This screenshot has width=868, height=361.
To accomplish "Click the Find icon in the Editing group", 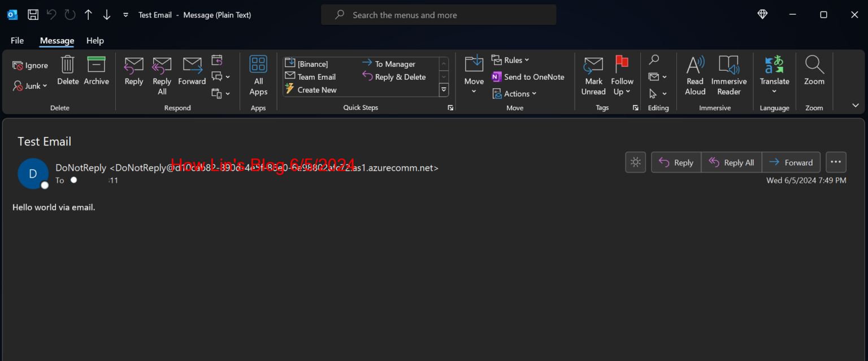I will (x=654, y=59).
